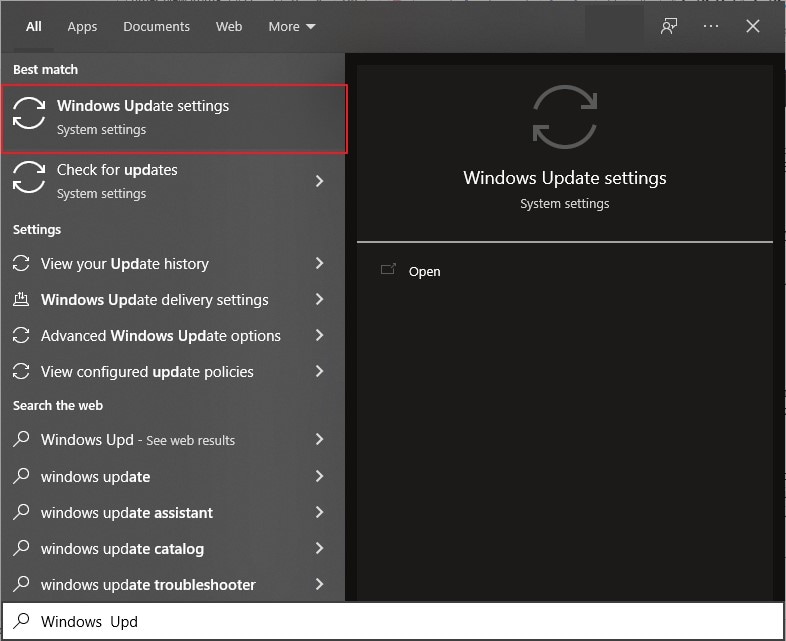
Task: Expand Check for updates result arrow
Action: click(x=319, y=181)
